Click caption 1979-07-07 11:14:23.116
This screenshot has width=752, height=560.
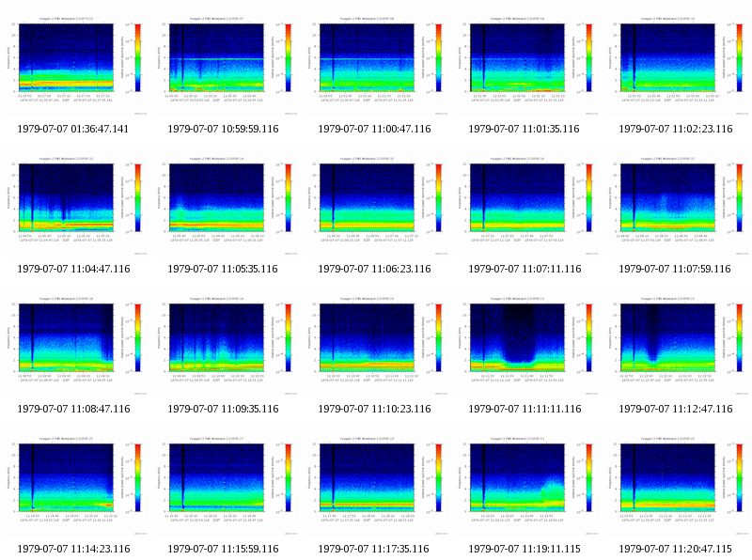(73, 549)
